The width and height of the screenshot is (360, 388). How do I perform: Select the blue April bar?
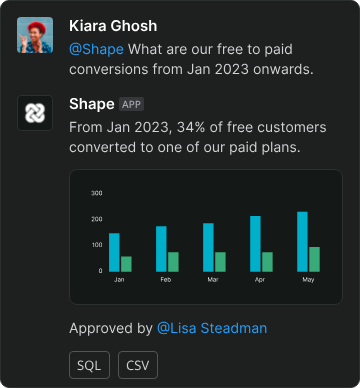click(255, 244)
